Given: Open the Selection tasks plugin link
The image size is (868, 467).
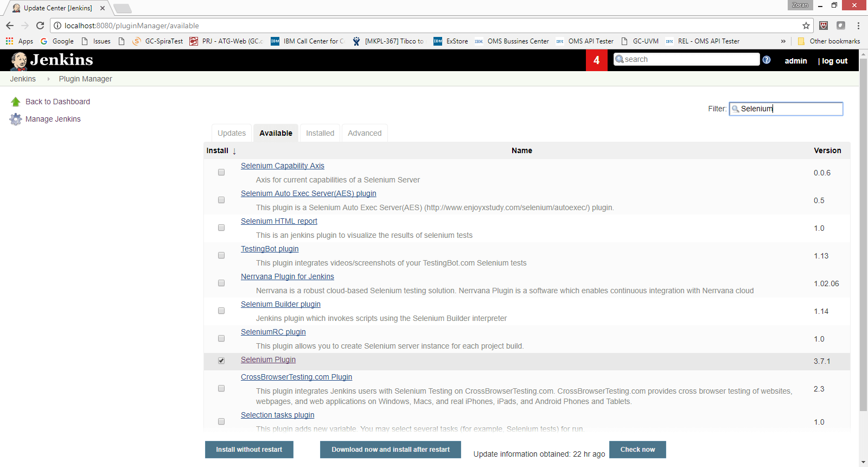Looking at the screenshot, I should click(x=277, y=415).
